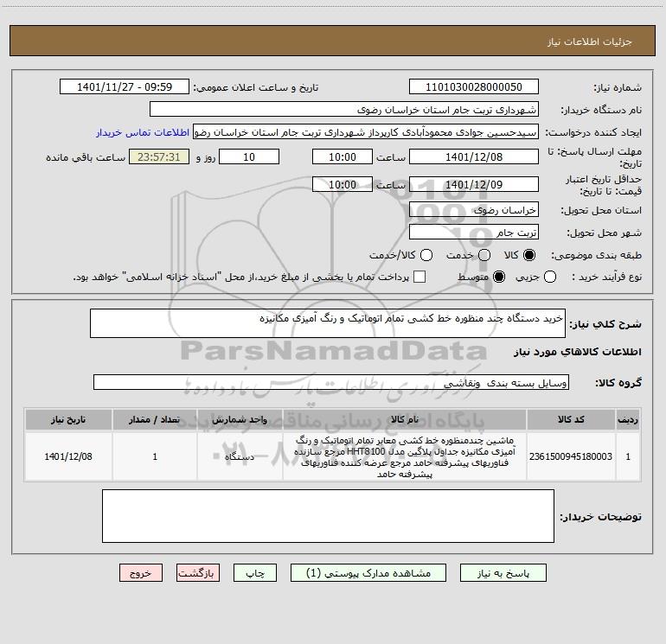Click the تاریخ نیاز column header
This screenshot has height=644, width=666.
[68, 419]
